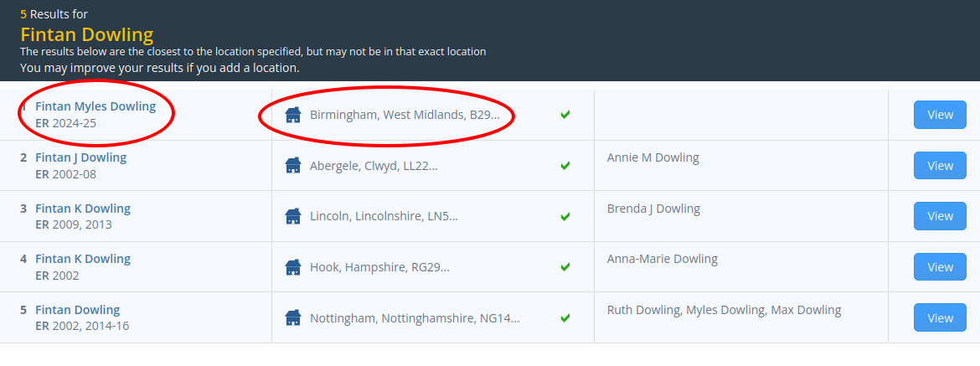Viewport: 980px width, 366px height.
Task: Click green checkmark in Hook row
Action: click(565, 267)
